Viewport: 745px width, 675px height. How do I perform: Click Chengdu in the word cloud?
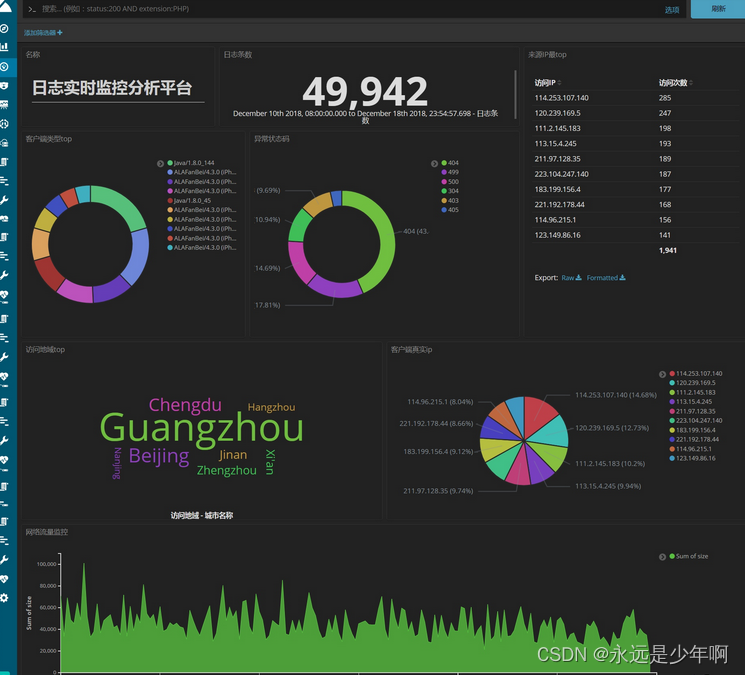click(185, 405)
